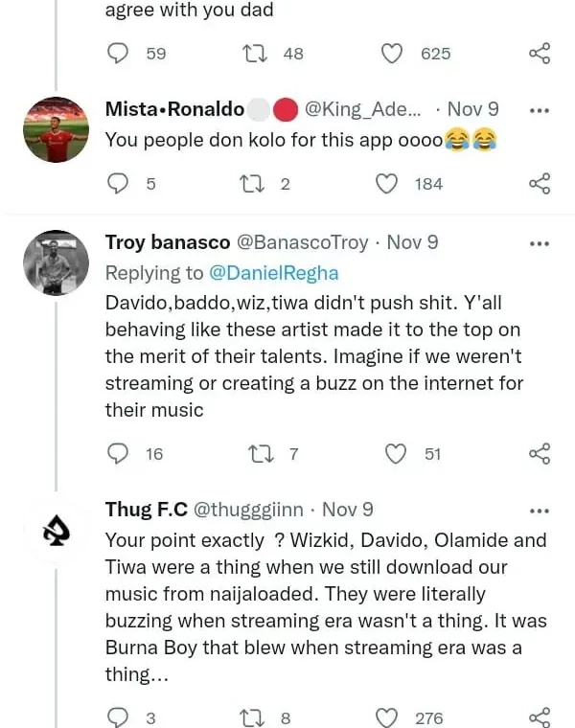The width and height of the screenshot is (575, 728).
Task: Share the top tweet with 59 replies
Action: click(540, 54)
